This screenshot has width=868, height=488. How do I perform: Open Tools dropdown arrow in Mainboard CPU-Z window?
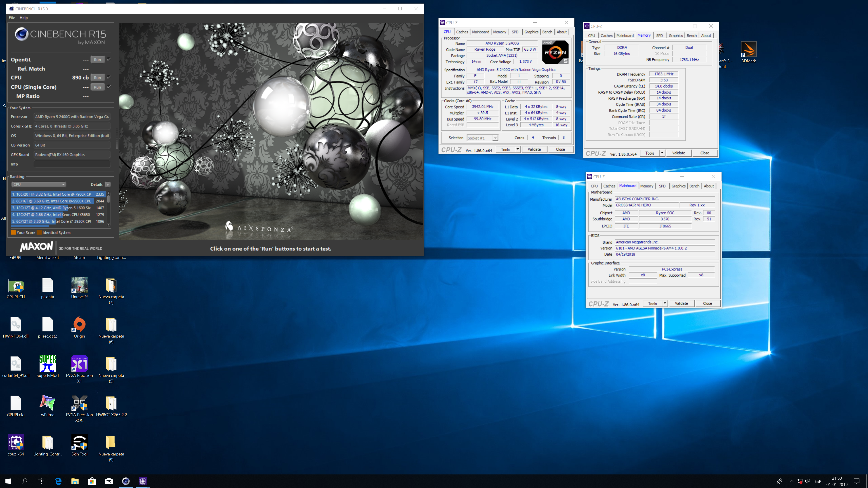tap(665, 303)
